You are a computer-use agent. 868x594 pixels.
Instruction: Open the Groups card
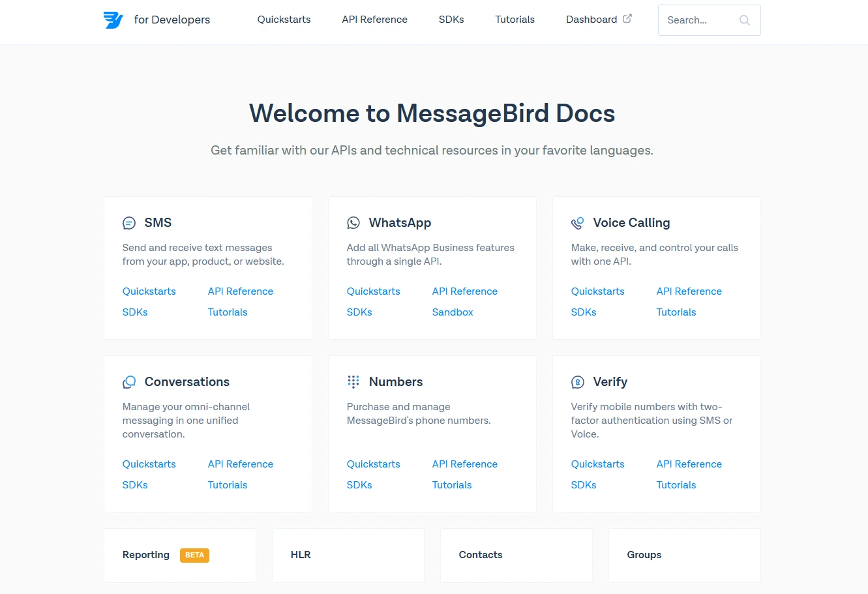(685, 556)
